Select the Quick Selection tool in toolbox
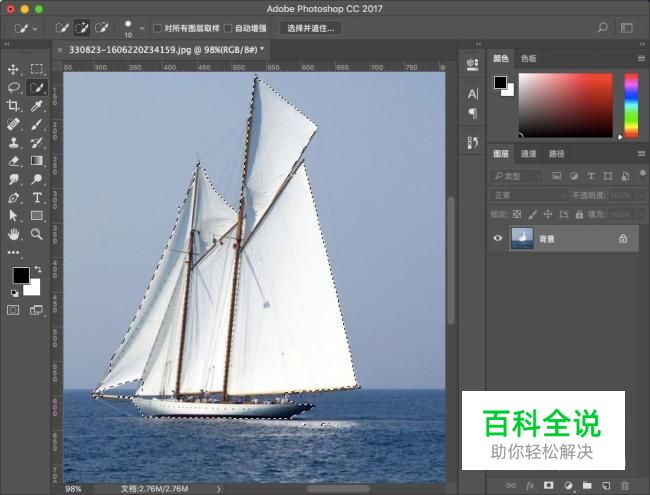The image size is (650, 495). pyautogui.click(x=36, y=87)
